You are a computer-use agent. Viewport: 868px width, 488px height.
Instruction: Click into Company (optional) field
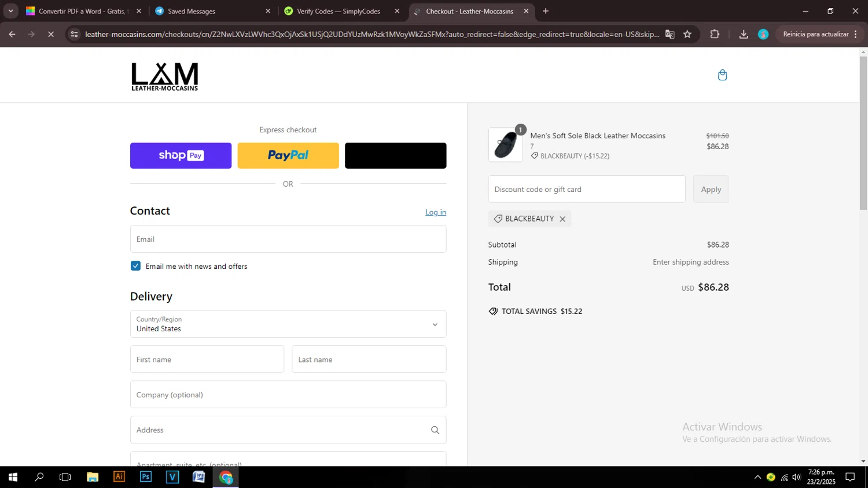[x=288, y=394]
